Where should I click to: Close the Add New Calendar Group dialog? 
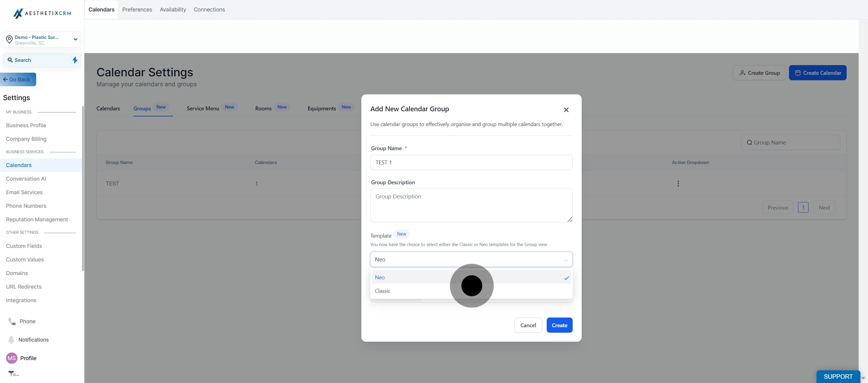pyautogui.click(x=566, y=109)
